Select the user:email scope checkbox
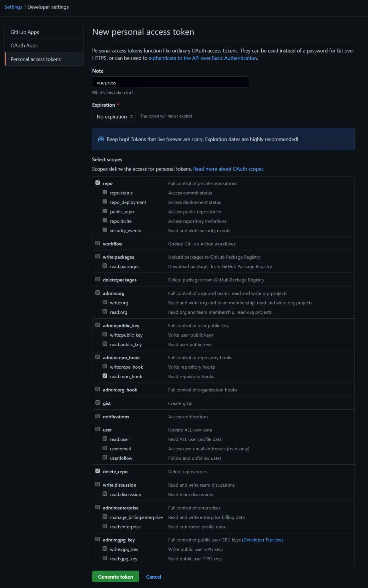 [105, 448]
